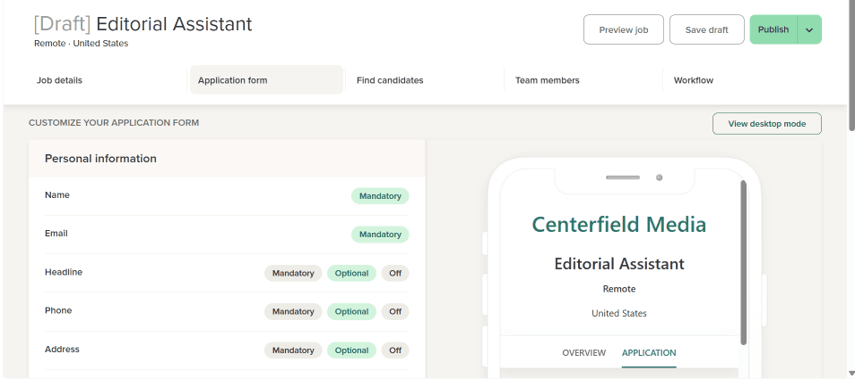Set Phone field to Mandatory
Viewport: 855px width, 379px height.
(293, 311)
